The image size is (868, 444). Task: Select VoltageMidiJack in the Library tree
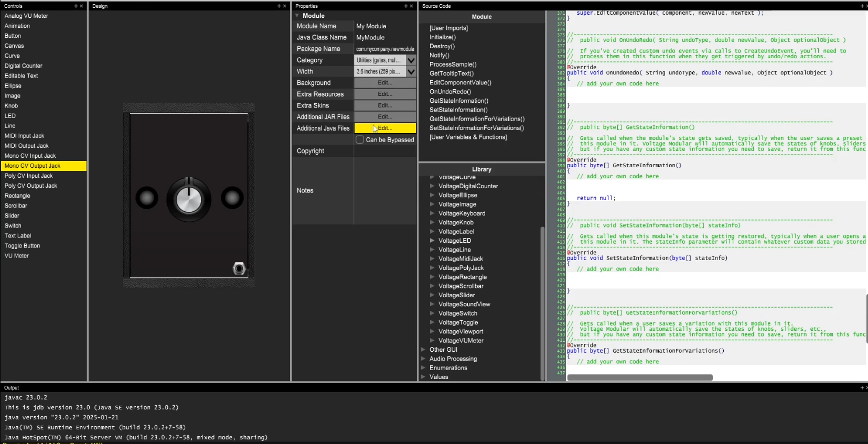460,259
